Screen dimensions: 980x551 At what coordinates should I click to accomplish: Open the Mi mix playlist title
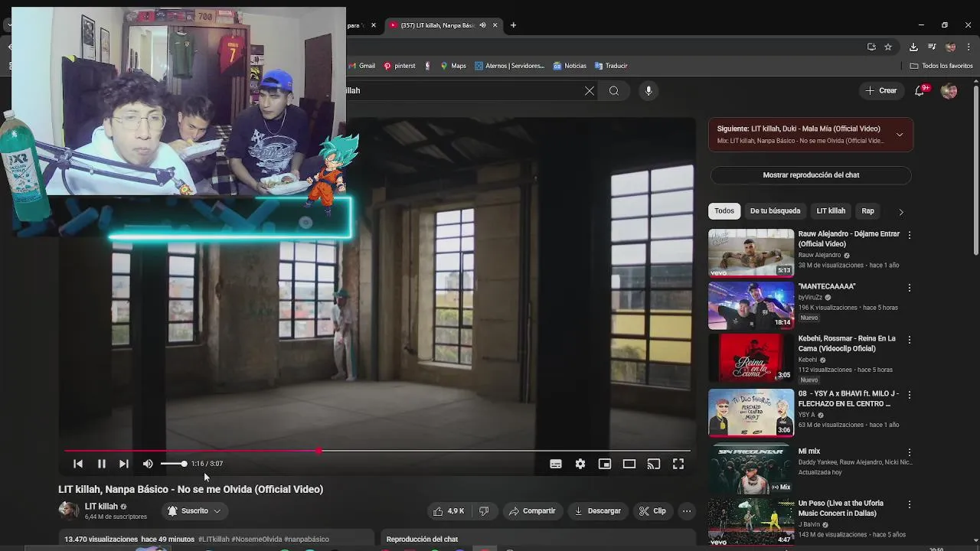pyautogui.click(x=809, y=452)
